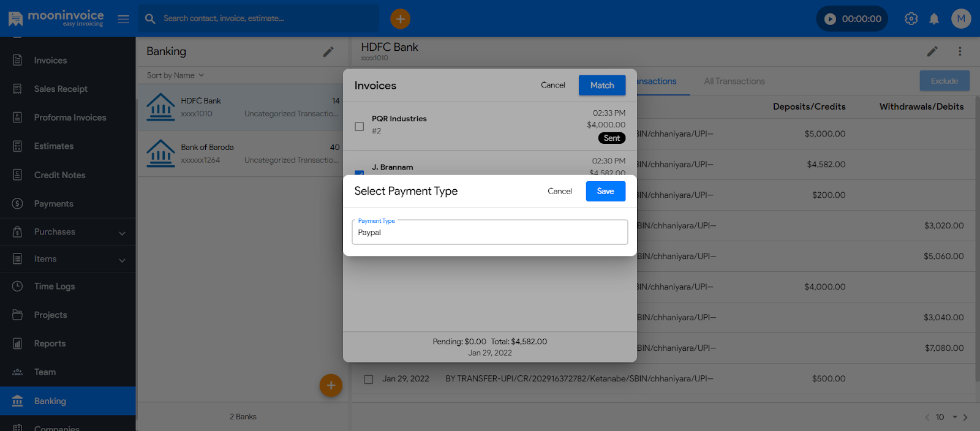Click the $200.00 deposit amount
The image size is (980, 431).
click(829, 195)
